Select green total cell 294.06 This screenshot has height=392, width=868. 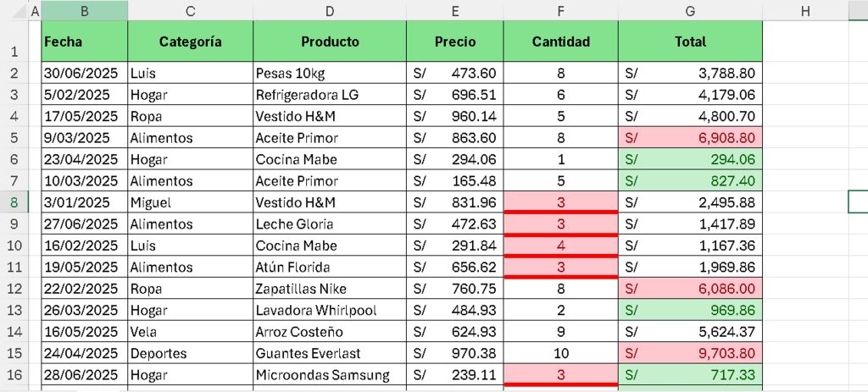(690, 159)
